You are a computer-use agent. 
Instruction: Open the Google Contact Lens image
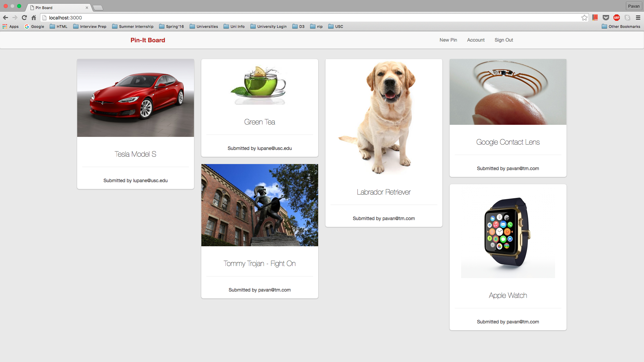tap(508, 92)
